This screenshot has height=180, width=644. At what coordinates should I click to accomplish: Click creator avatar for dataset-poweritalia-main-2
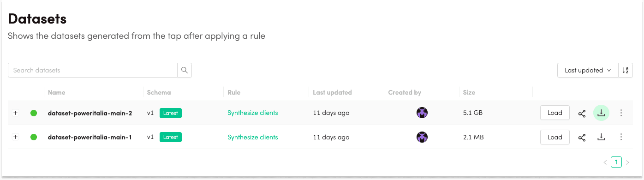tap(422, 113)
